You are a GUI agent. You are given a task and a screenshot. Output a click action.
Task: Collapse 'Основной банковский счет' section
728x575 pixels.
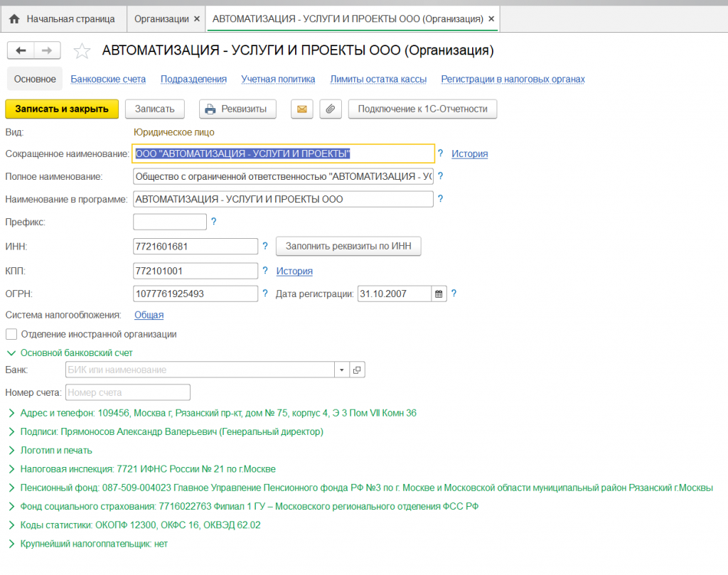(x=11, y=353)
